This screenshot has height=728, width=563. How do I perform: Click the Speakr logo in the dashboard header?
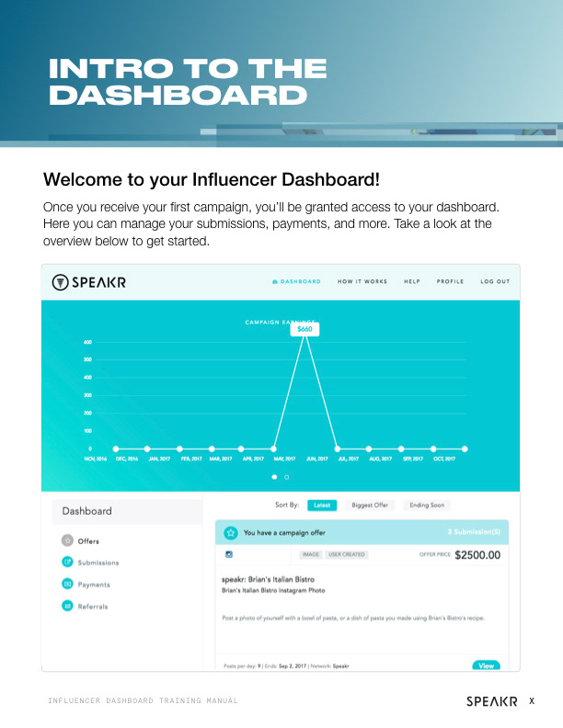point(88,282)
